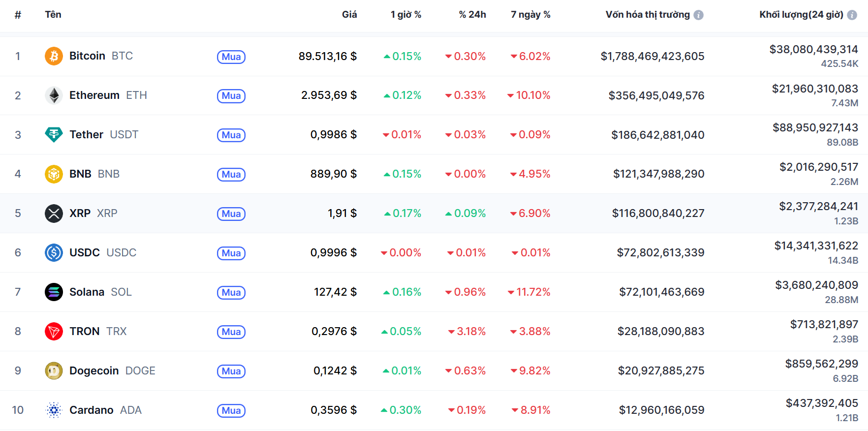Click Mua button for USDC
Image resolution: width=868 pixels, height=431 pixels.
coord(231,253)
